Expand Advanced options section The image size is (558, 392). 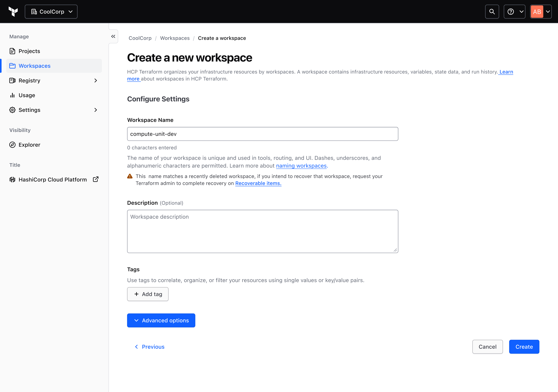161,320
